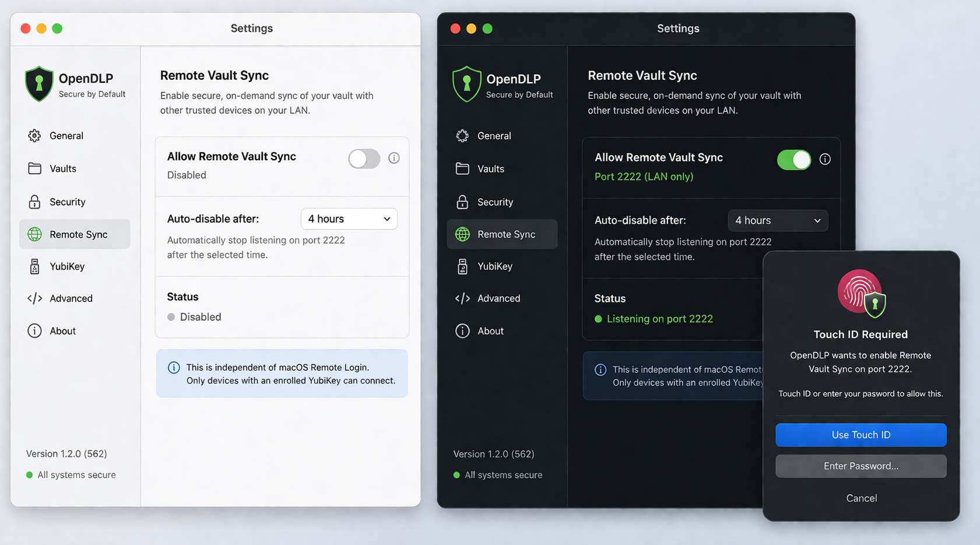Click the YubiKey icon in dark window sidebar

462,266
